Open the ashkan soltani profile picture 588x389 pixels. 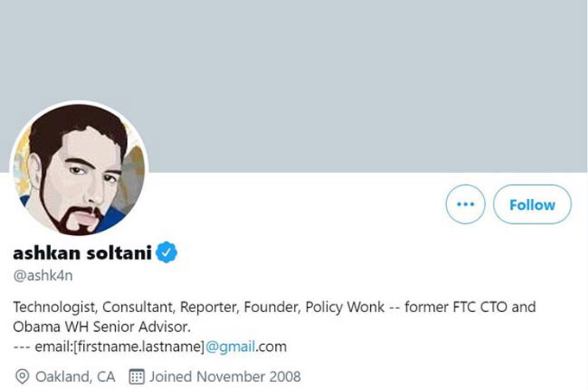(x=79, y=169)
